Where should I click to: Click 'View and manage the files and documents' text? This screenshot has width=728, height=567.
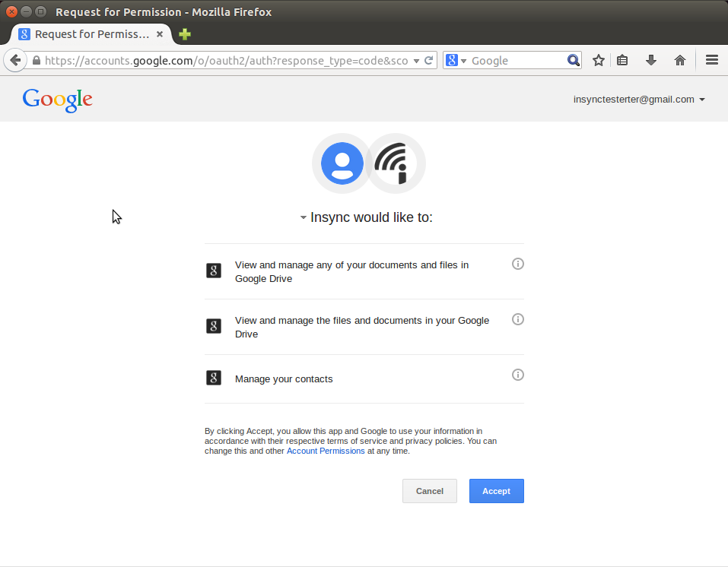pyautogui.click(x=361, y=327)
